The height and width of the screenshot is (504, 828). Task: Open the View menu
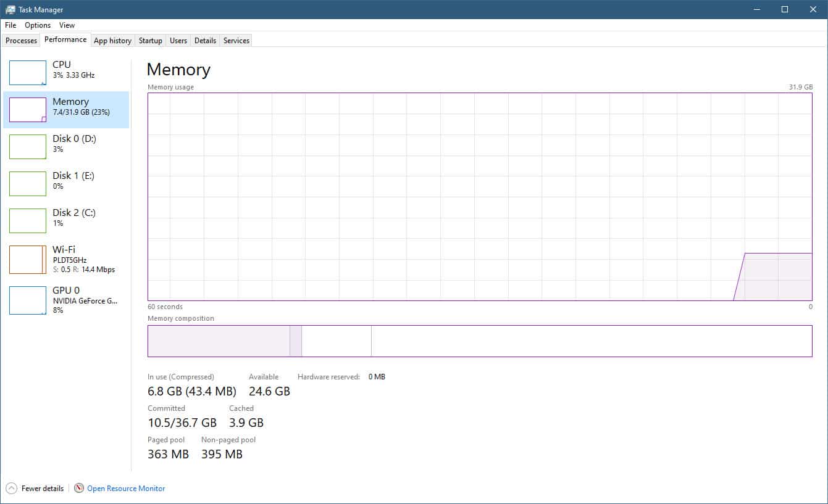coord(67,25)
